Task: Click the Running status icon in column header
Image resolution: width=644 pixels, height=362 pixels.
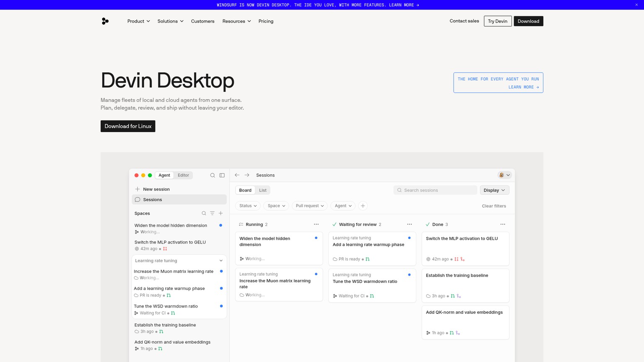Action: [241, 224]
